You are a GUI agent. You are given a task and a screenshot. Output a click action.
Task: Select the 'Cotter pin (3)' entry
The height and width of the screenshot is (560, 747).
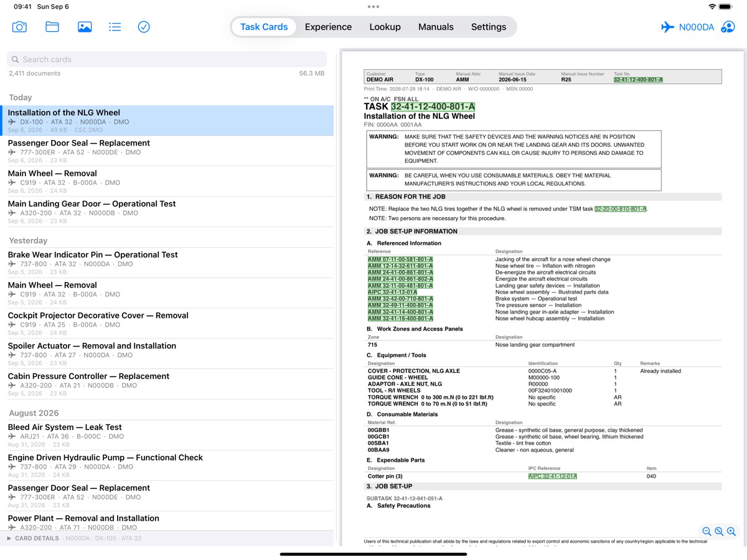[x=385, y=476]
